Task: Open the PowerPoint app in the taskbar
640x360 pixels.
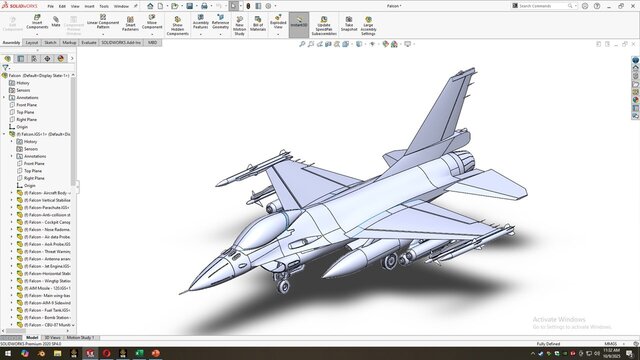Action: pos(156,353)
